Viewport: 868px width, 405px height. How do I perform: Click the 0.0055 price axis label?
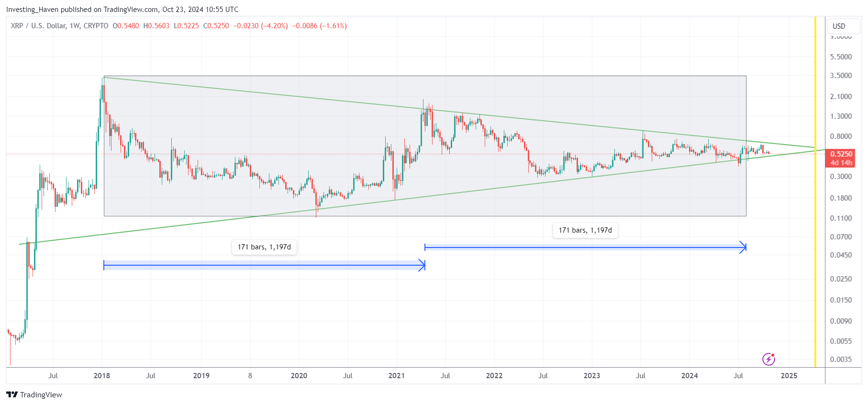click(x=841, y=341)
